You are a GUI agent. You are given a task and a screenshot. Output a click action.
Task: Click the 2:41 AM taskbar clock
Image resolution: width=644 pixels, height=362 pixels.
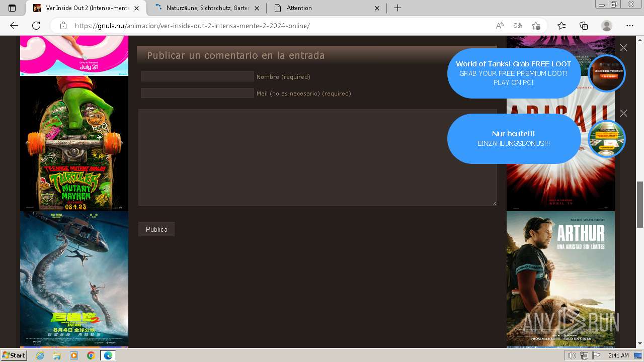(618, 355)
